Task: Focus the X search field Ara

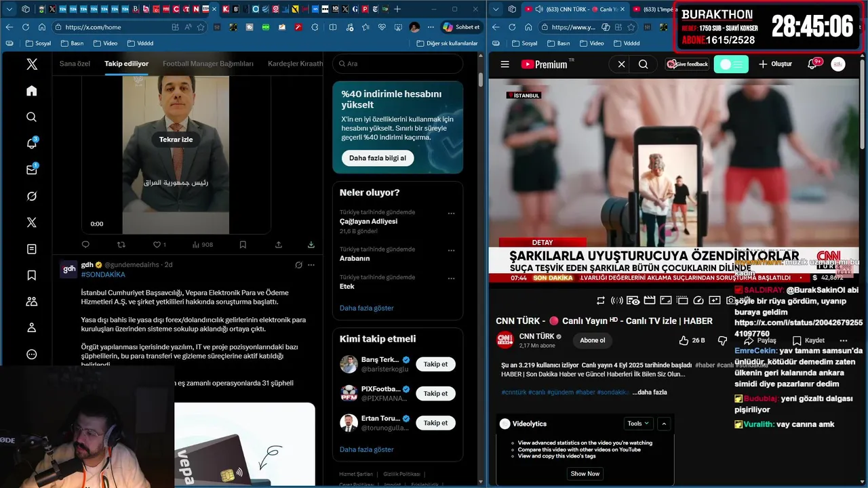Action: click(x=398, y=64)
